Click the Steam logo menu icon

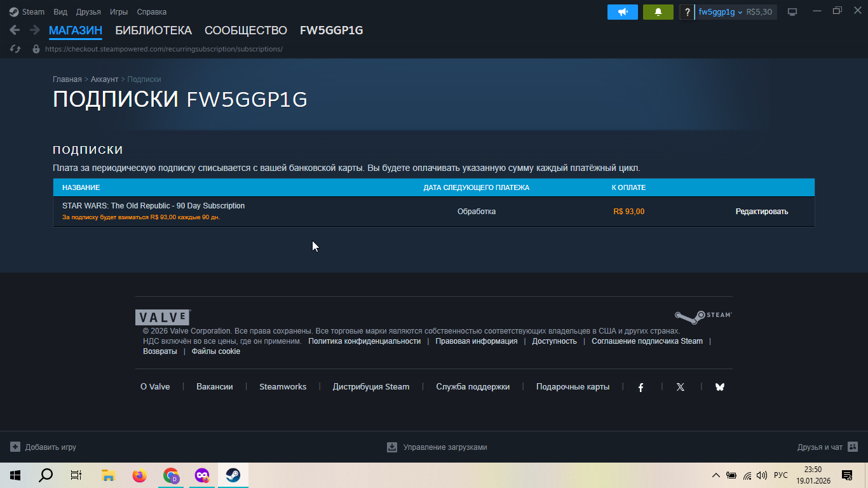14,11
